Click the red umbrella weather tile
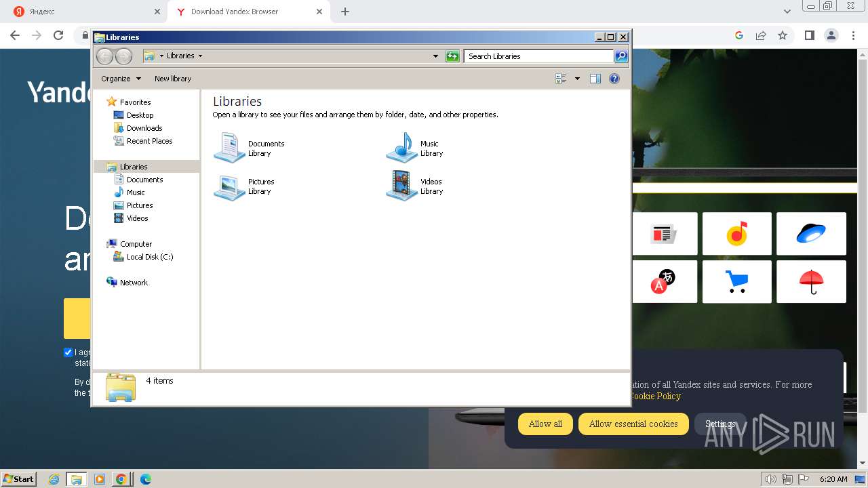The width and height of the screenshot is (868, 488). point(811,281)
